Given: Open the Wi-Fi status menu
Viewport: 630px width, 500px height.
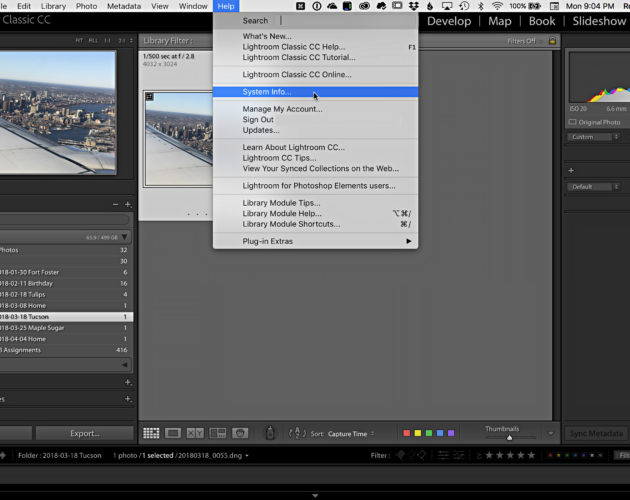Looking at the screenshot, I should (497, 6).
